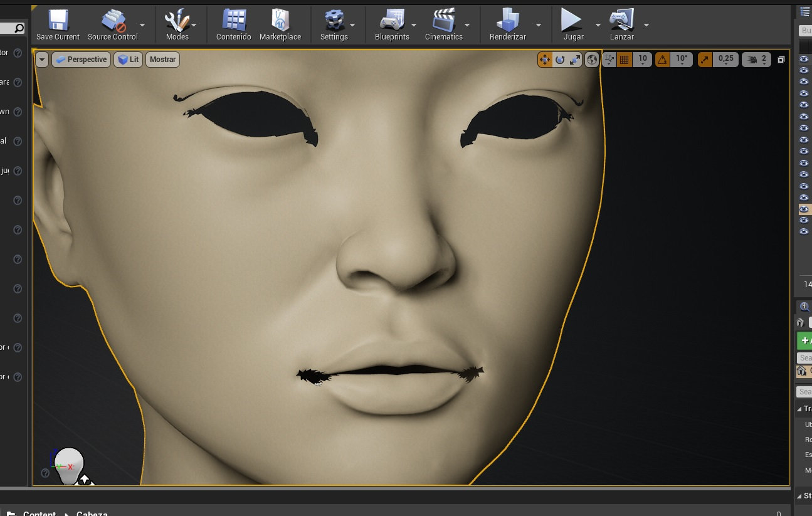Open the viewport options arrow menu
This screenshot has width=812, height=516.
point(42,60)
